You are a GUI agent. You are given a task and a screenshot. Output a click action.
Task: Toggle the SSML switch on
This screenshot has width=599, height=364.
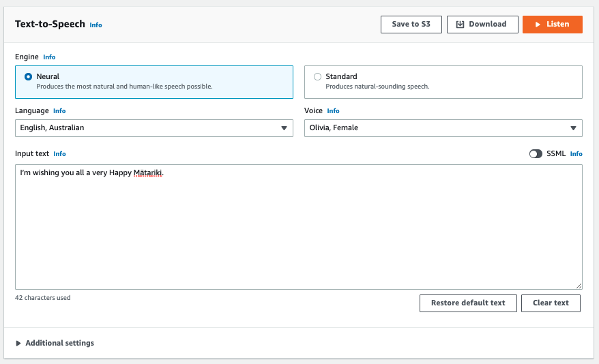[536, 154]
